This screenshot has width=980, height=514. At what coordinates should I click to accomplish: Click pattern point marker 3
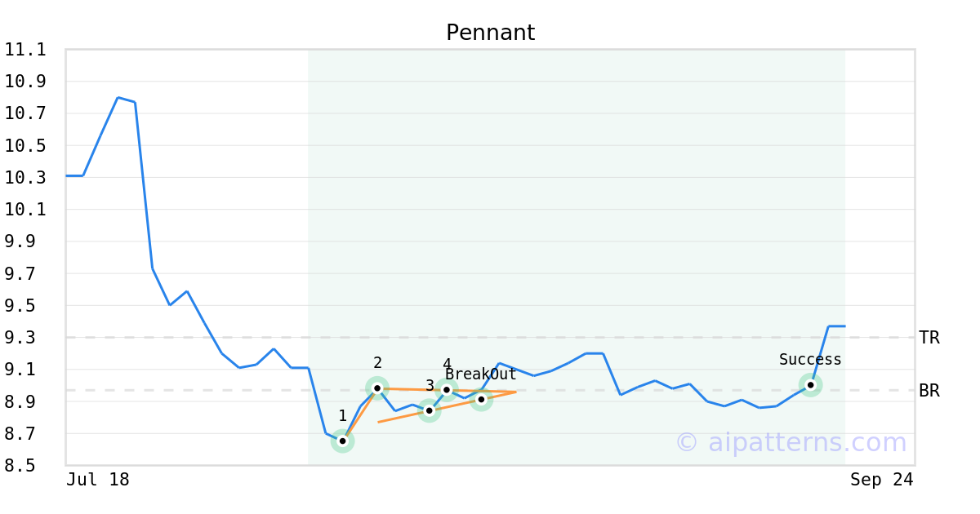(430, 410)
